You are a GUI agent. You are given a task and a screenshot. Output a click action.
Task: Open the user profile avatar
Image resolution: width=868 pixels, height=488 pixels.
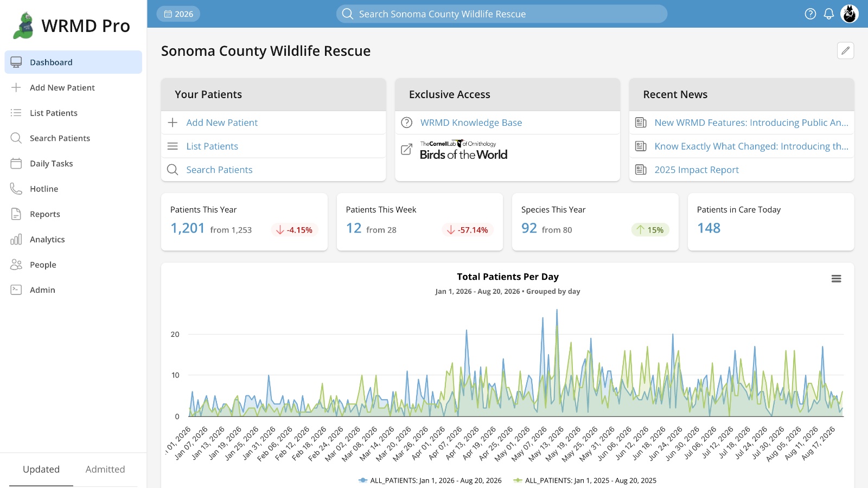(x=849, y=14)
